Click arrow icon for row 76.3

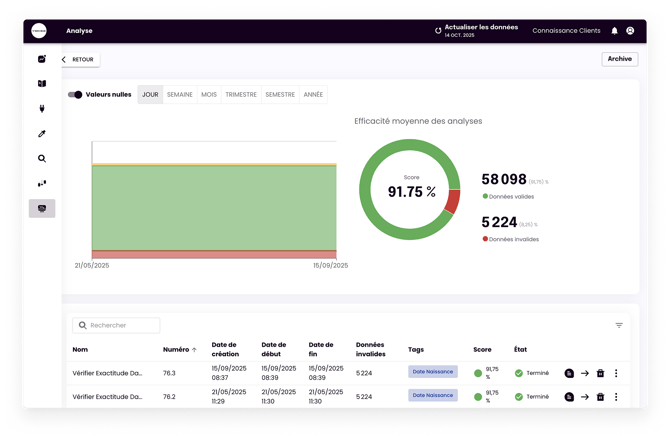point(585,373)
